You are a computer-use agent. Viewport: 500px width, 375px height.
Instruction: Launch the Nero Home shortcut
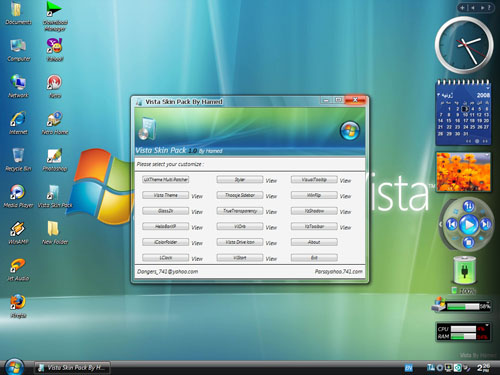click(55, 123)
